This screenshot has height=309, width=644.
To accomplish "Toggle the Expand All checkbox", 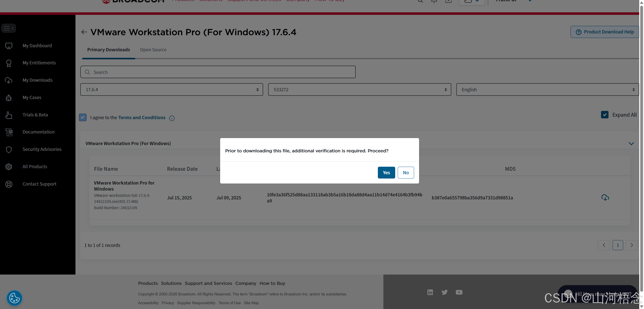I will [x=605, y=115].
